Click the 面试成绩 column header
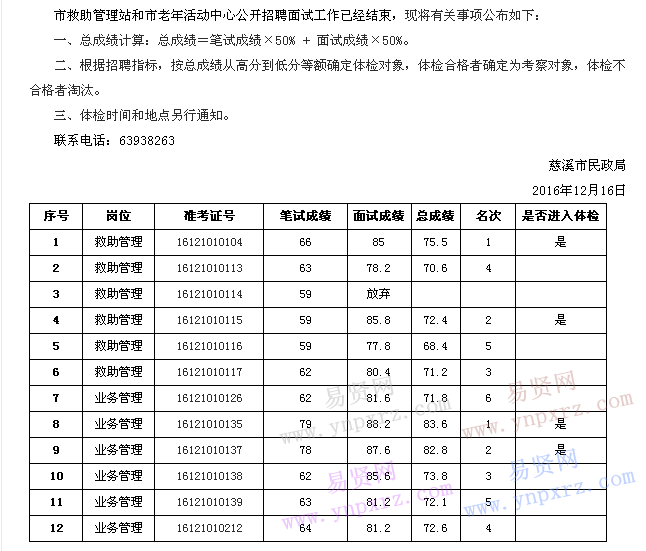 [x=379, y=216]
